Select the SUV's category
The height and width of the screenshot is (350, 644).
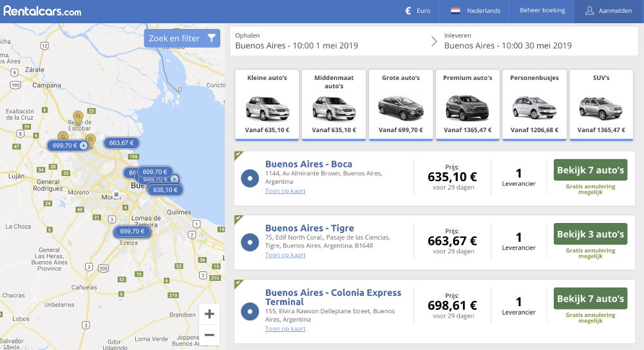[601, 105]
